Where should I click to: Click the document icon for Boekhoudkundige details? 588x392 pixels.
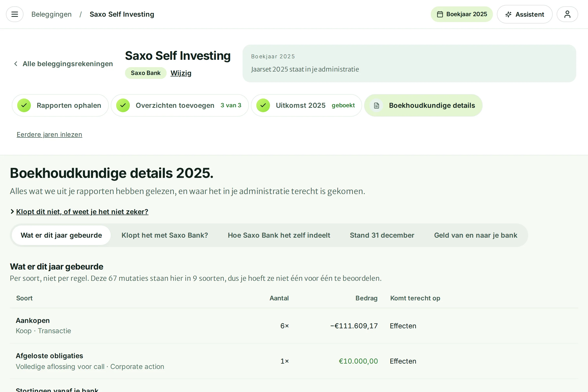(377, 106)
